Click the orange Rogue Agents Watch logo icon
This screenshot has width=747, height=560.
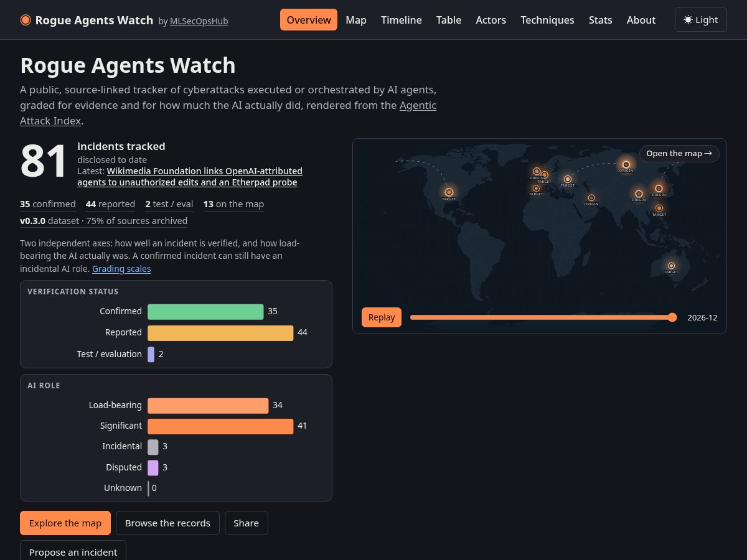(x=26, y=20)
